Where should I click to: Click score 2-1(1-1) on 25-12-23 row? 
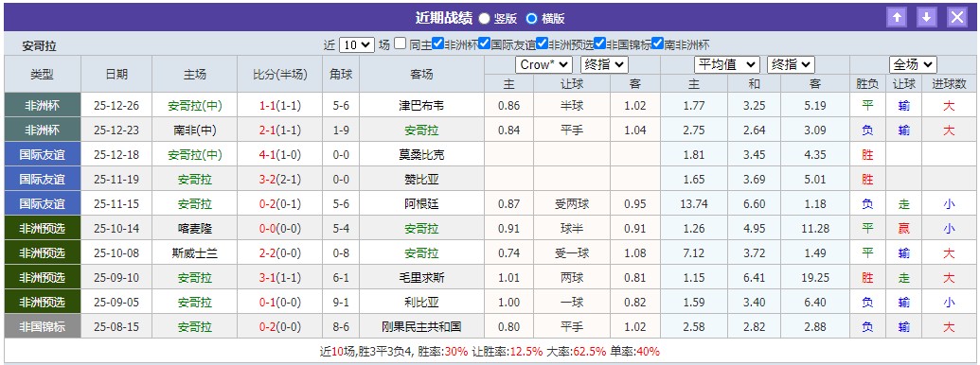[280, 130]
